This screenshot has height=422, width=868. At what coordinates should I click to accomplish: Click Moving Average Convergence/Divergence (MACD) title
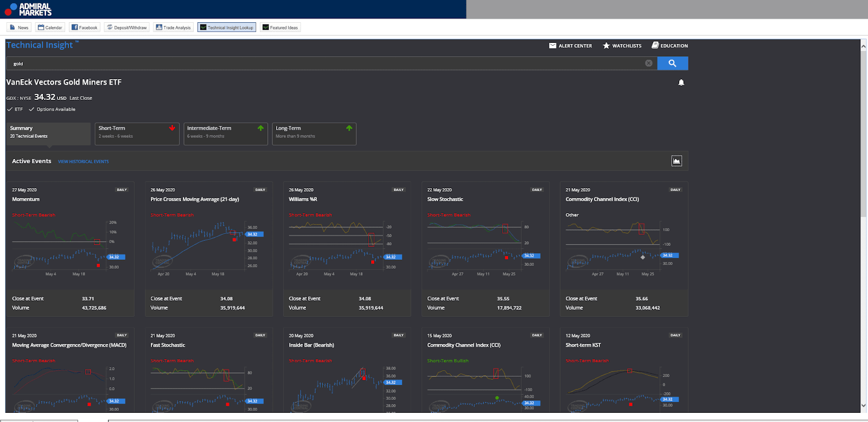click(x=69, y=345)
